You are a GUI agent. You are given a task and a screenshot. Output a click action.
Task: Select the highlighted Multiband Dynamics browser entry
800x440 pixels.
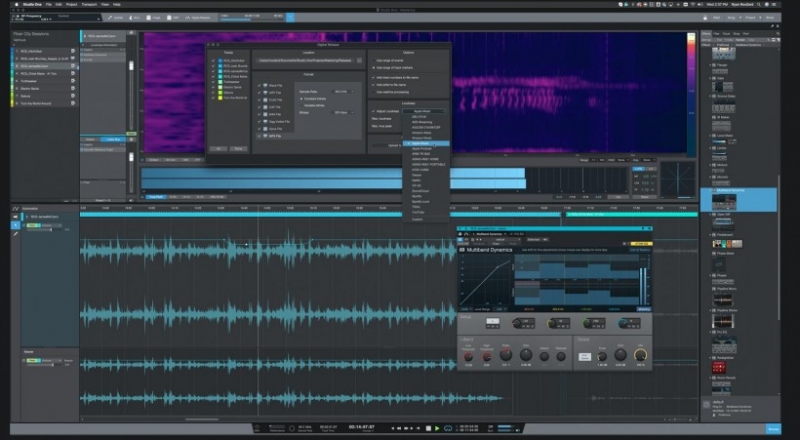(739, 199)
